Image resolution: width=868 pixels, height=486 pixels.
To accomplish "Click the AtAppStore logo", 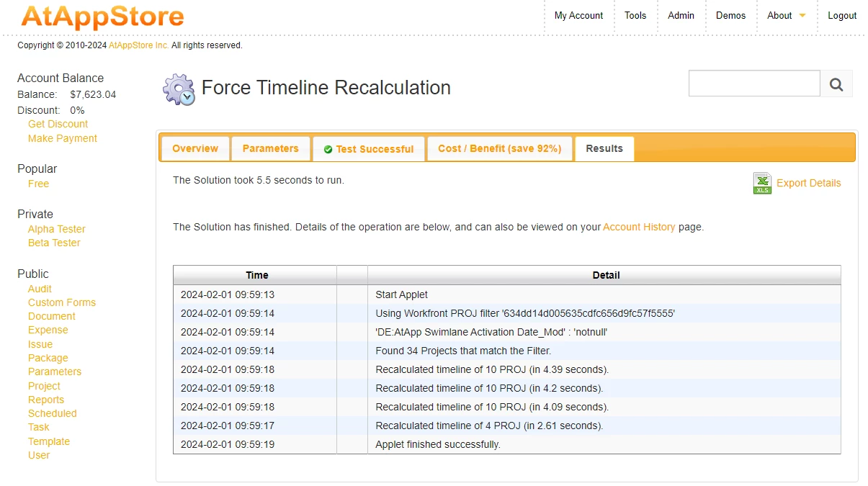I will (102, 17).
